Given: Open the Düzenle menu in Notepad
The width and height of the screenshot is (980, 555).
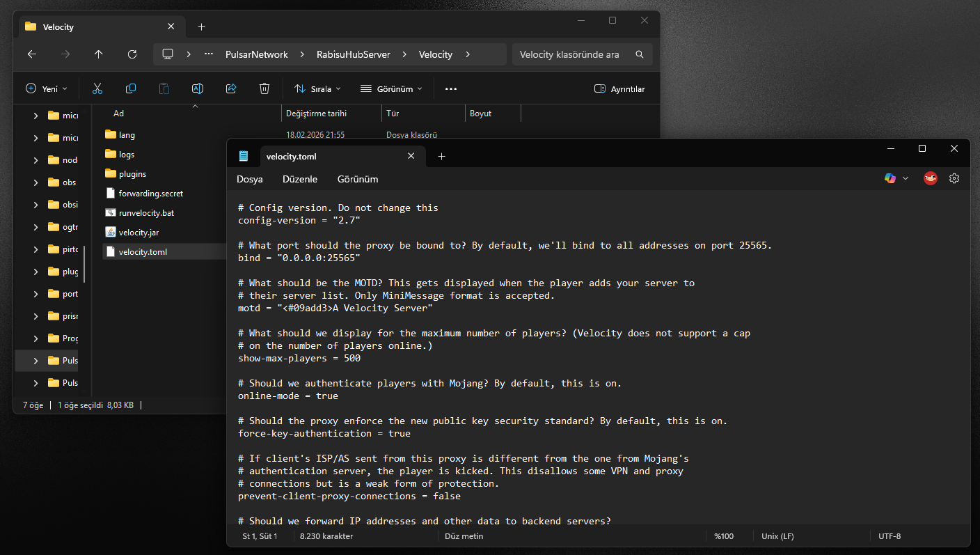Looking at the screenshot, I should (x=300, y=179).
